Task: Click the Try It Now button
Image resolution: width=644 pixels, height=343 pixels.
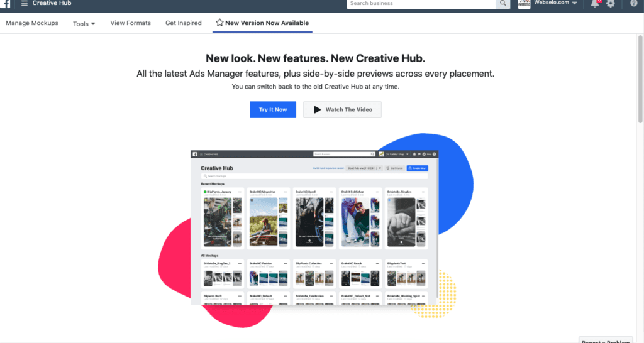Action: click(273, 109)
